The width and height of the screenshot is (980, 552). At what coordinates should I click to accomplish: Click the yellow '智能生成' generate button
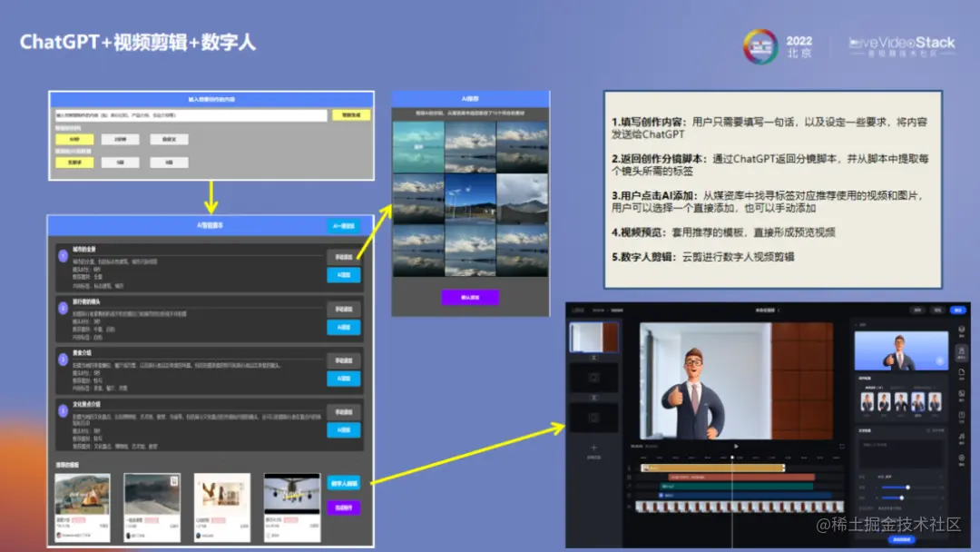351,115
